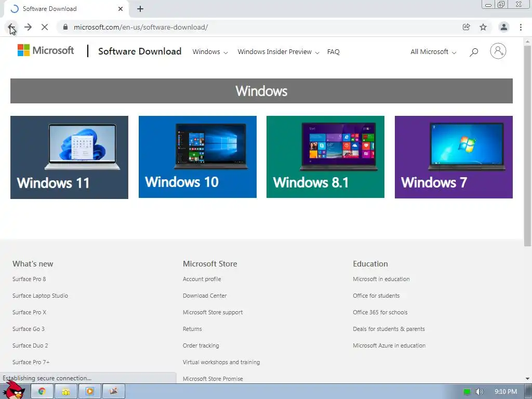Open the Windows 7 tile
This screenshot has height=399, width=532.
(x=454, y=157)
